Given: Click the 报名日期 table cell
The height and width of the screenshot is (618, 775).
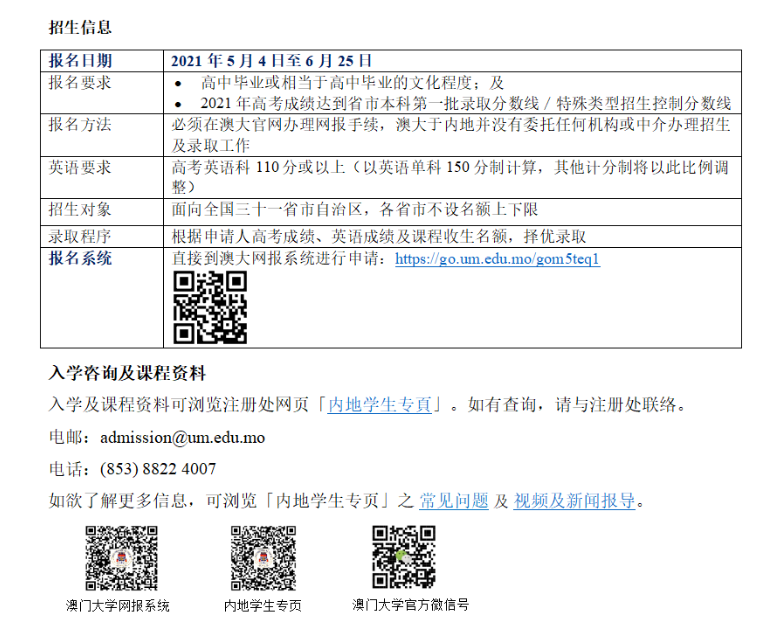Looking at the screenshot, I should tap(102, 61).
